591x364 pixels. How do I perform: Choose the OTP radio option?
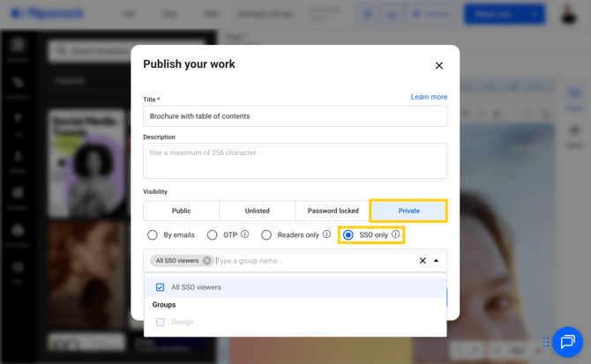(213, 235)
